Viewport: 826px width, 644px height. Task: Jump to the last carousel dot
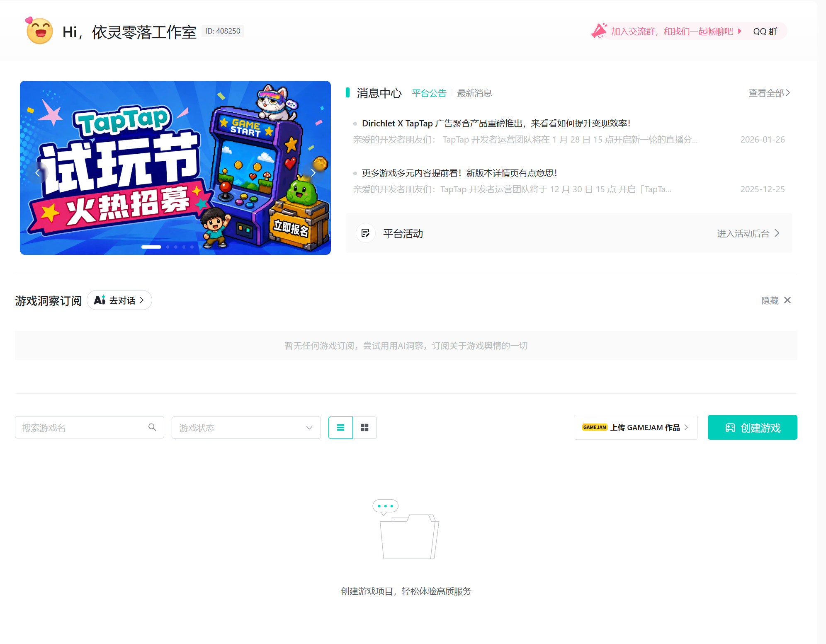point(200,247)
